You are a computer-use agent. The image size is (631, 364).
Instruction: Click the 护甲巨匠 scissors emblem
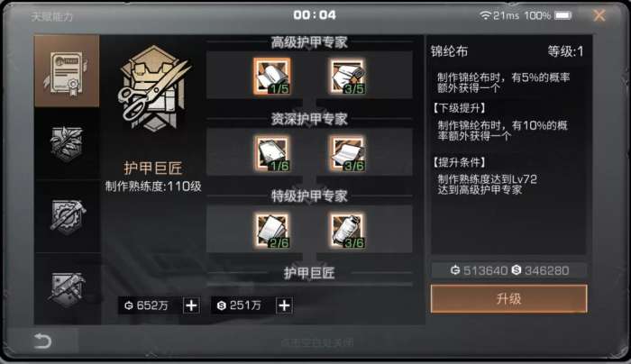pyautogui.click(x=154, y=89)
